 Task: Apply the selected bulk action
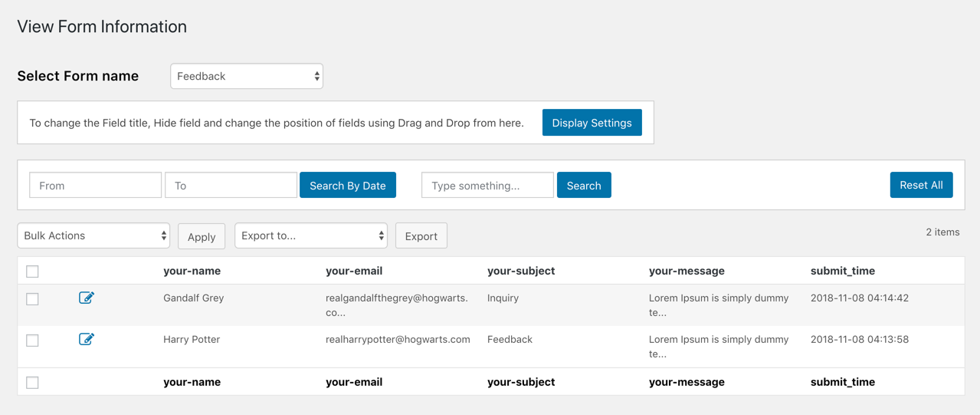click(202, 236)
